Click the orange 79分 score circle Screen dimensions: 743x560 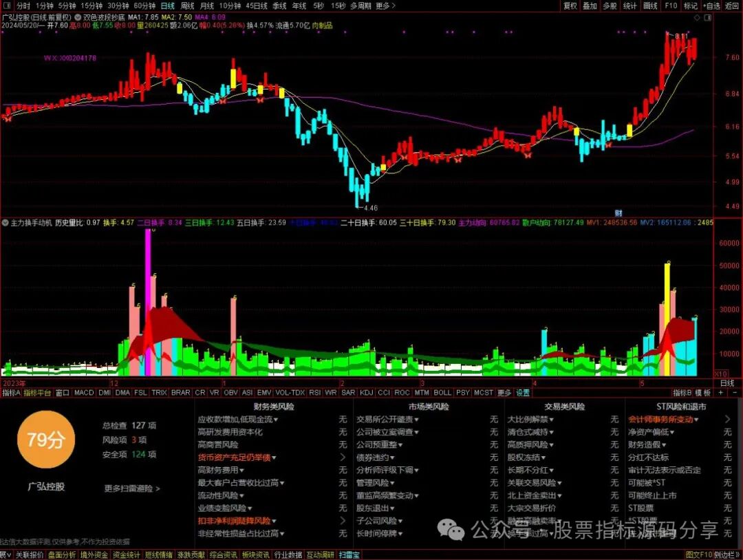click(x=46, y=440)
